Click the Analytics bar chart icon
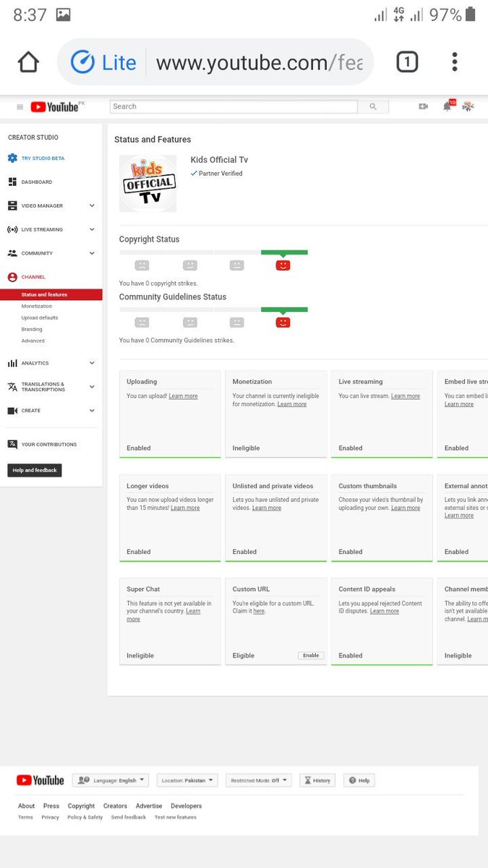This screenshot has height=868, width=488. [12, 363]
